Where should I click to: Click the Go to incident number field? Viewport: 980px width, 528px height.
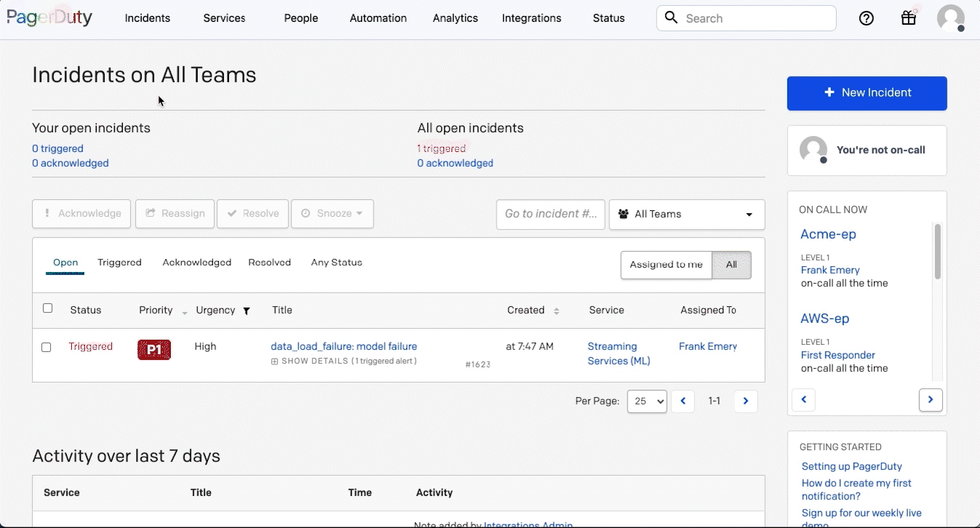coord(550,214)
